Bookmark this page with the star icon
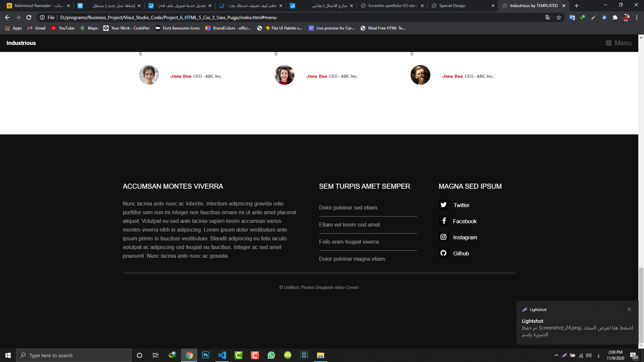The width and height of the screenshot is (644, 362). (559, 17)
